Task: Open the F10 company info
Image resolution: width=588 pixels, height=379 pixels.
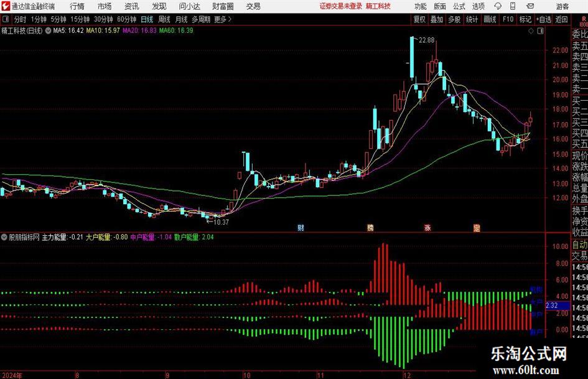Action: (508, 19)
